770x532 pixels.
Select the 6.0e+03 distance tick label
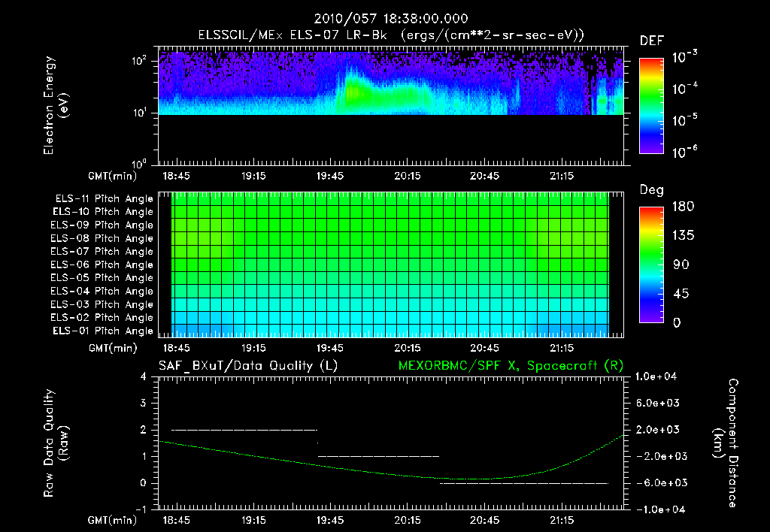click(657, 403)
